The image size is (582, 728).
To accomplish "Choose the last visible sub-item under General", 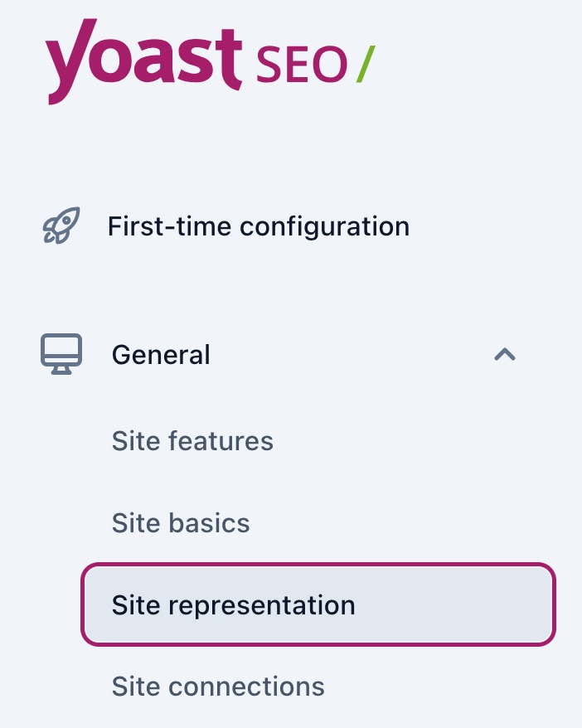I will click(218, 687).
